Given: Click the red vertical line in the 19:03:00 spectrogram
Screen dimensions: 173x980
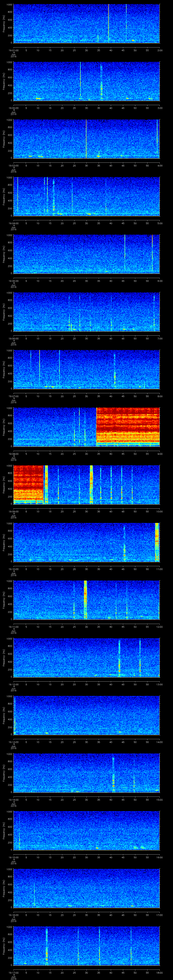Looking at the screenshot, I should click(x=86, y=139).
